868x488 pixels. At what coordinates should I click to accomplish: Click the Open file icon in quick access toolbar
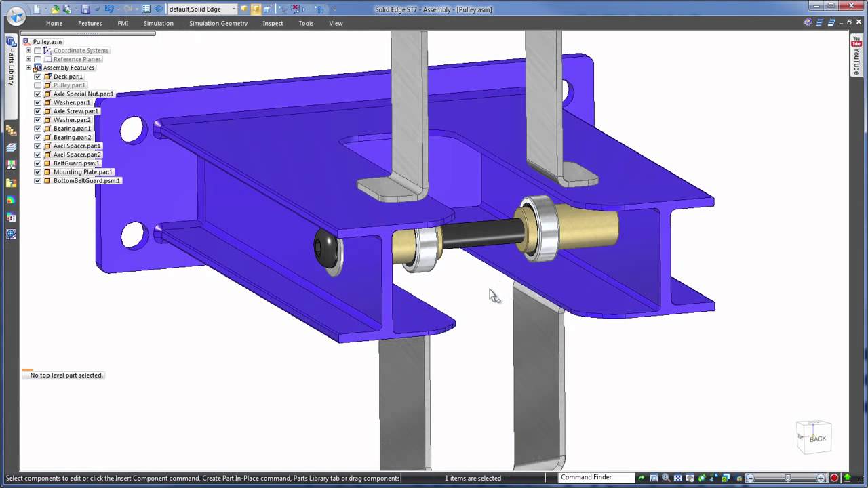coord(55,9)
